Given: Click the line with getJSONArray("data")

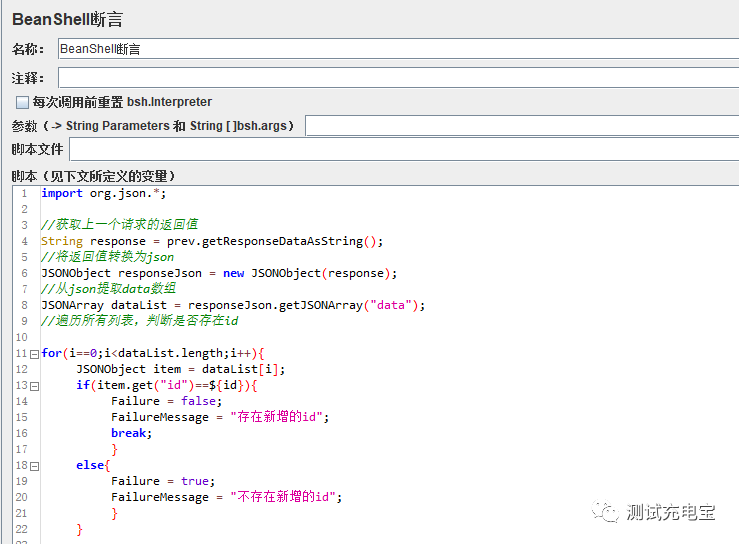Looking at the screenshot, I should coord(233,305).
